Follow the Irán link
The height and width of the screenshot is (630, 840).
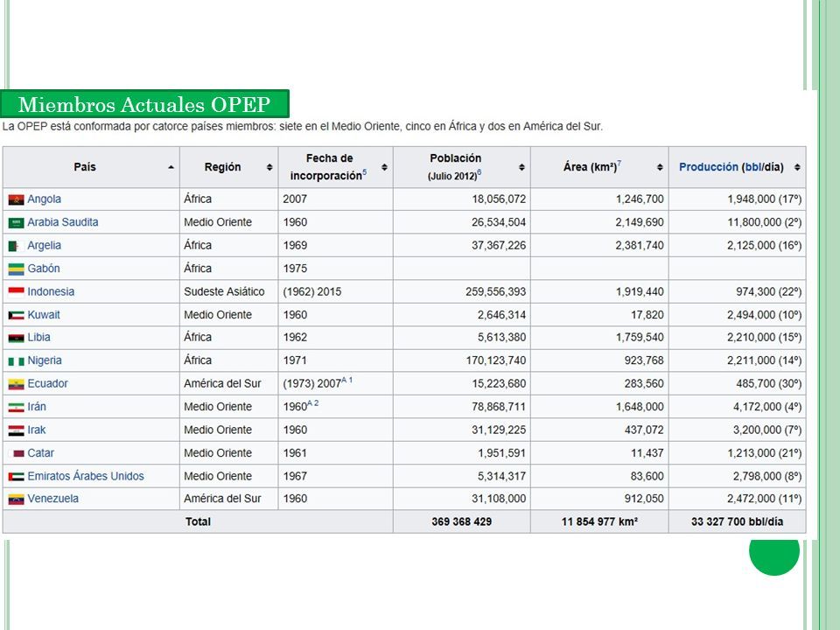point(37,407)
